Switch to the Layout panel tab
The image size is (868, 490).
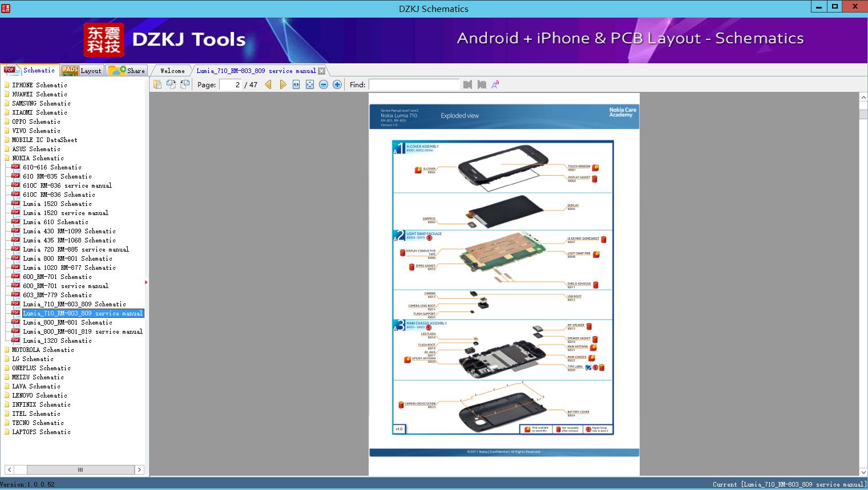pos(82,70)
